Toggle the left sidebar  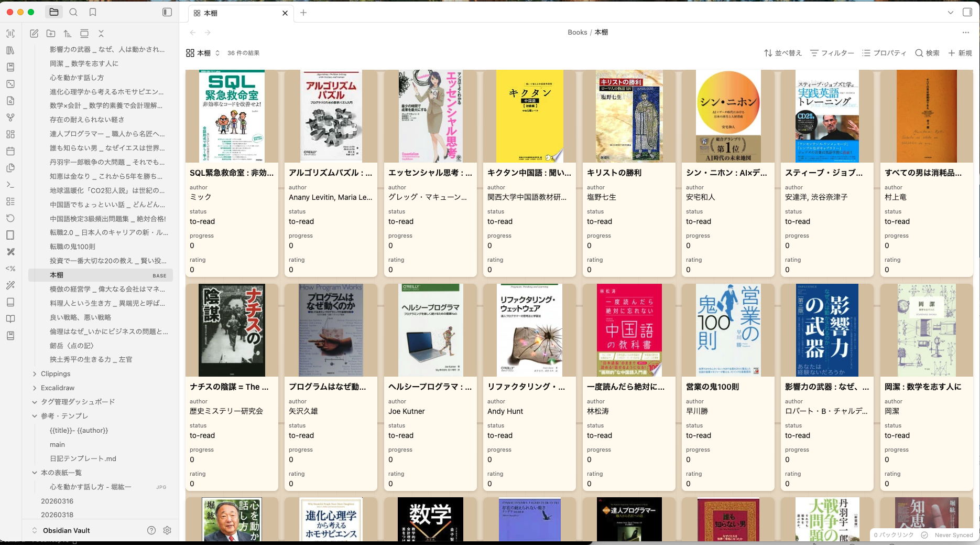click(x=167, y=12)
